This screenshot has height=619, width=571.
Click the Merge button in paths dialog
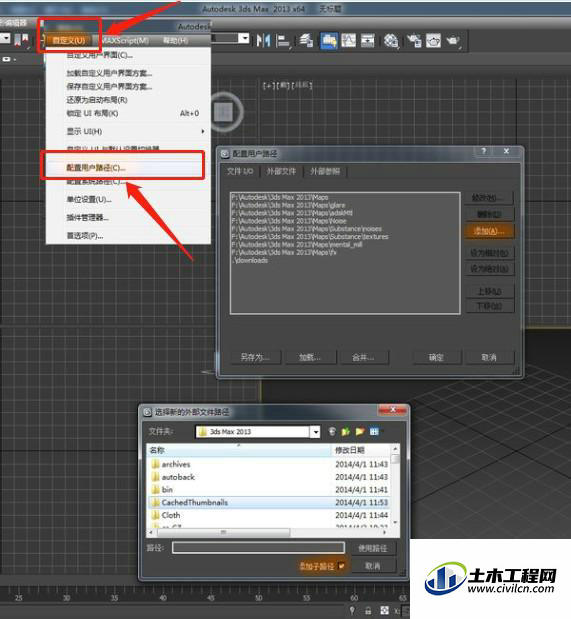point(363,358)
